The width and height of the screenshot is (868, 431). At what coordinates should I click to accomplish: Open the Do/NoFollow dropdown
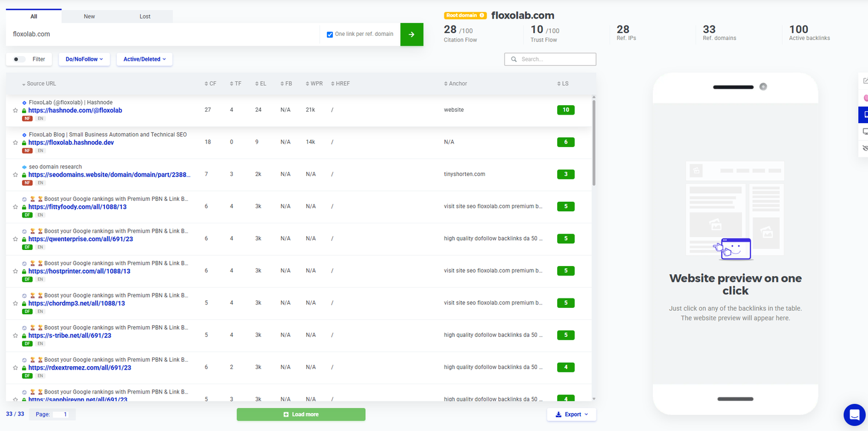point(84,59)
